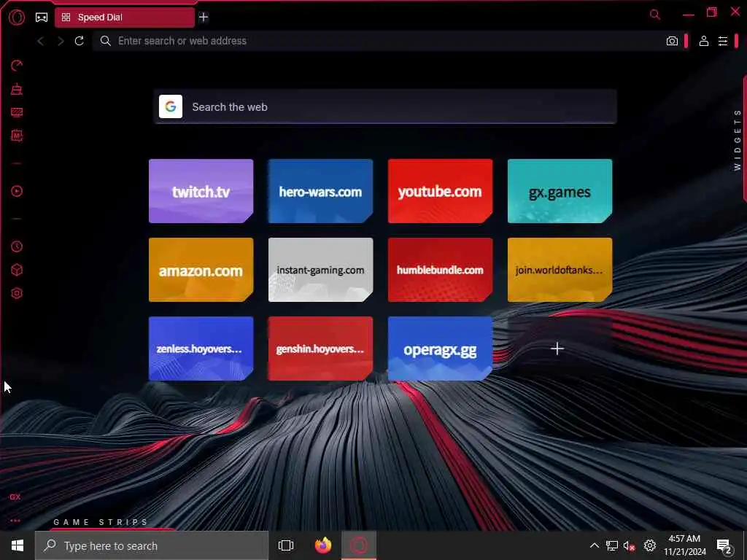Open the tray settings gear icon
747x560 pixels.
point(650,545)
